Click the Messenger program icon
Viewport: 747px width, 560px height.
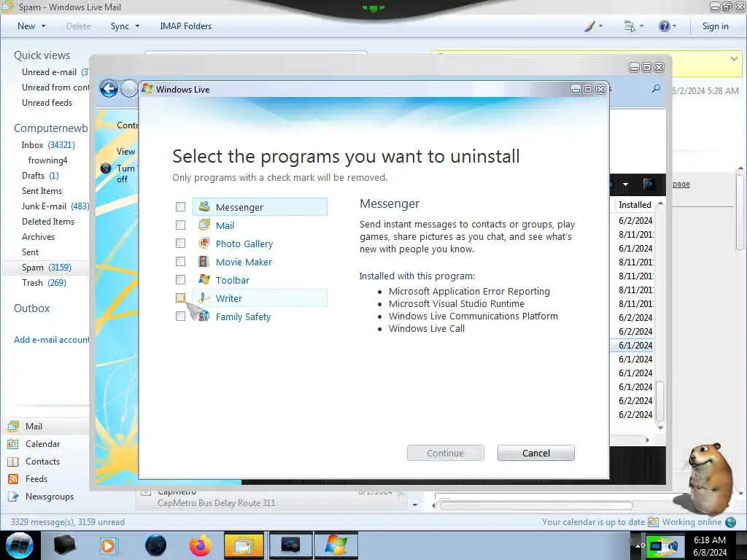(204, 206)
